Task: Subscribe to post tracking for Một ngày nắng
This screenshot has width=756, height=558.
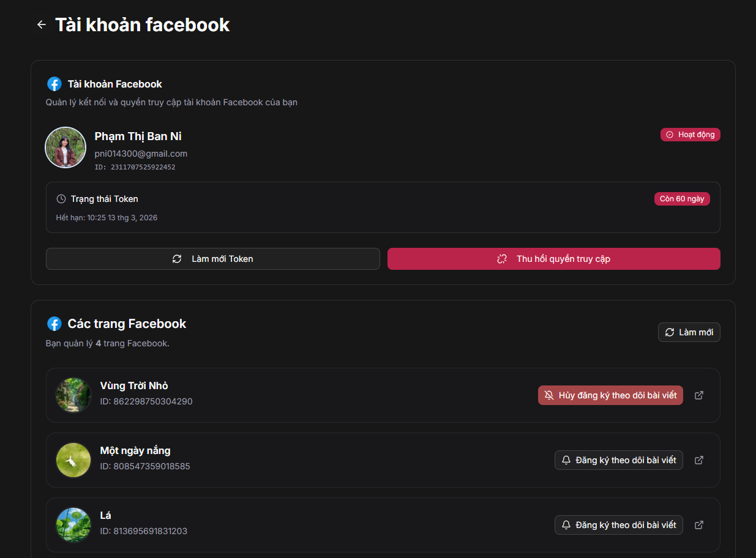Action: [x=618, y=460]
